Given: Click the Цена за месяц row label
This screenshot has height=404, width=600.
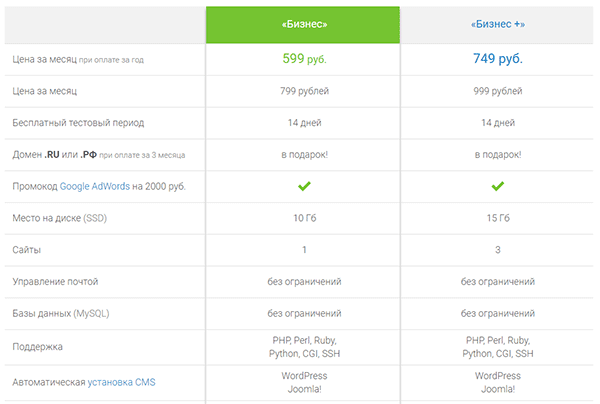Looking at the screenshot, I should (x=44, y=91).
